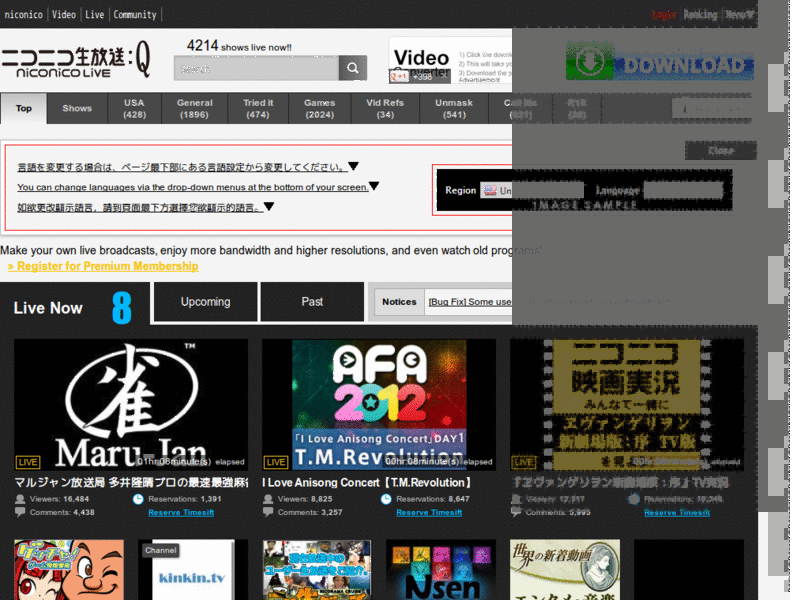
Task: Click Channel badge on kinkin.tv thumbnail
Action: (161, 550)
